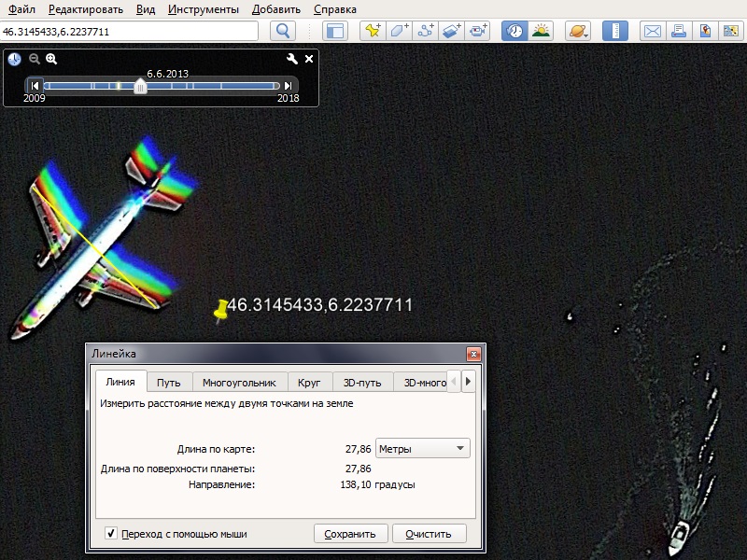Click the print icon

(x=679, y=32)
